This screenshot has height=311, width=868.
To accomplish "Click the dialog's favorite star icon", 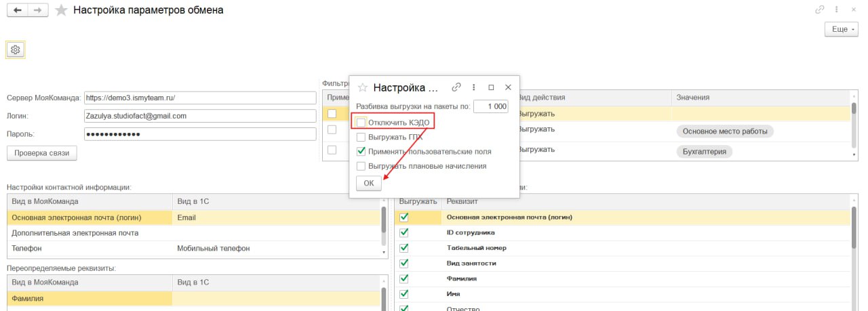I will (362, 87).
